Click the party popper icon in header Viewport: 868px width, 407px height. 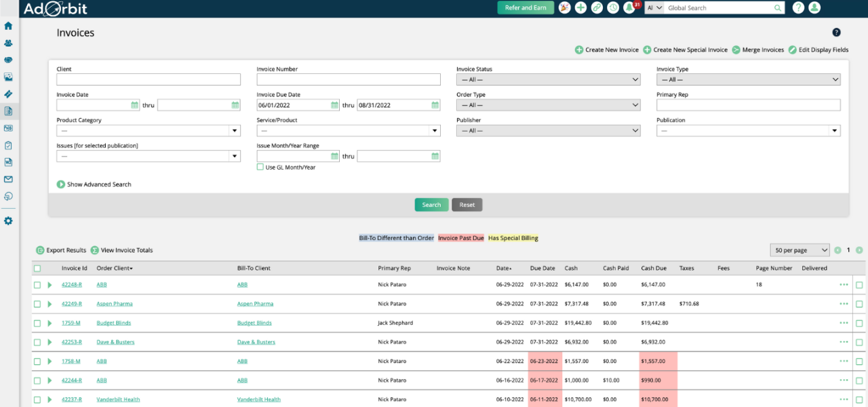point(564,7)
